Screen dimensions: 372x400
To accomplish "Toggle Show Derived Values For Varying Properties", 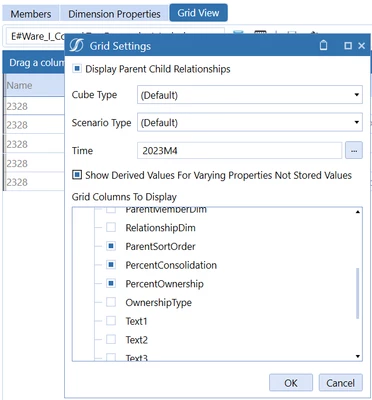I will (77, 175).
